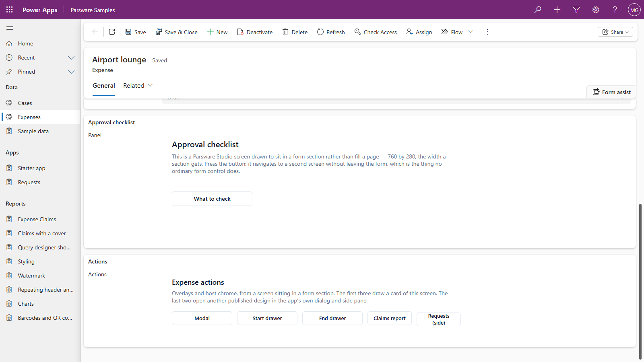This screenshot has width=644, height=362.
Task: Open the Starter app link
Action: (x=40, y=168)
